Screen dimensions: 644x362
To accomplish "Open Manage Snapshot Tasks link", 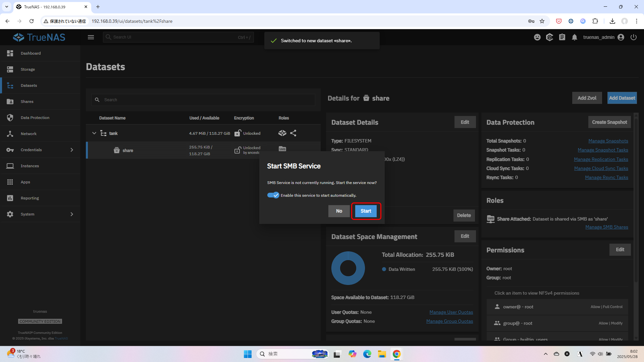I will [603, 150].
